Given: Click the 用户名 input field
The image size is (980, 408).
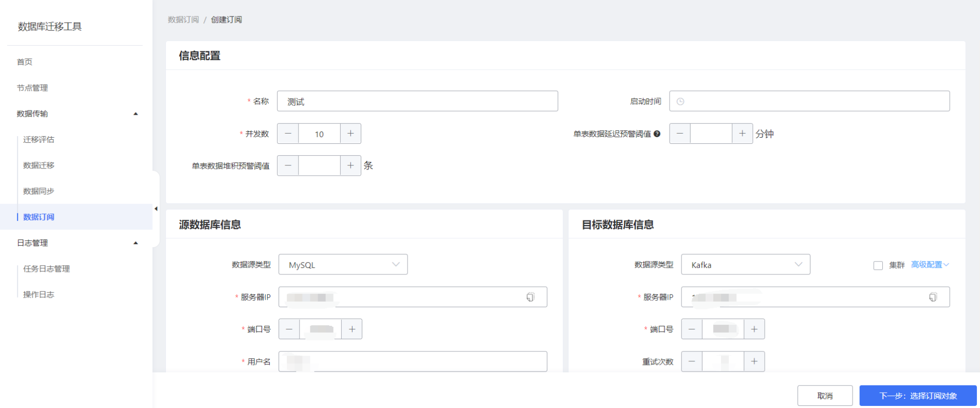Looking at the screenshot, I should (x=413, y=362).
